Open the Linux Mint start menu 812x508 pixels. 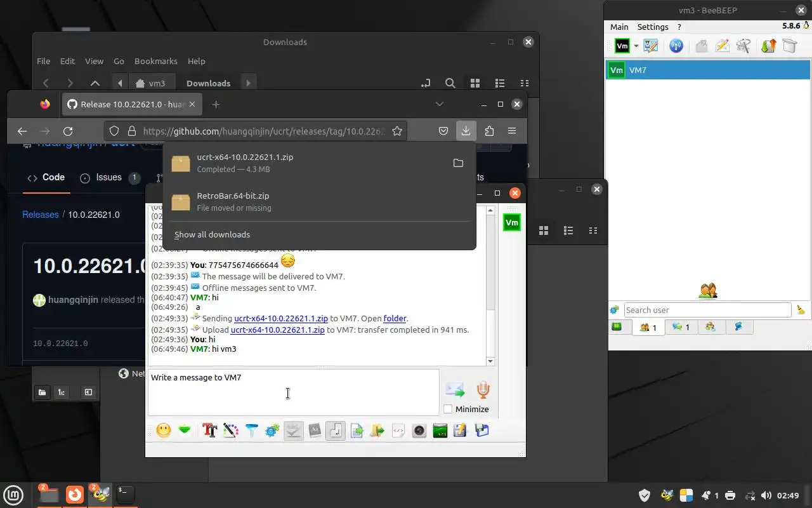pos(14,495)
